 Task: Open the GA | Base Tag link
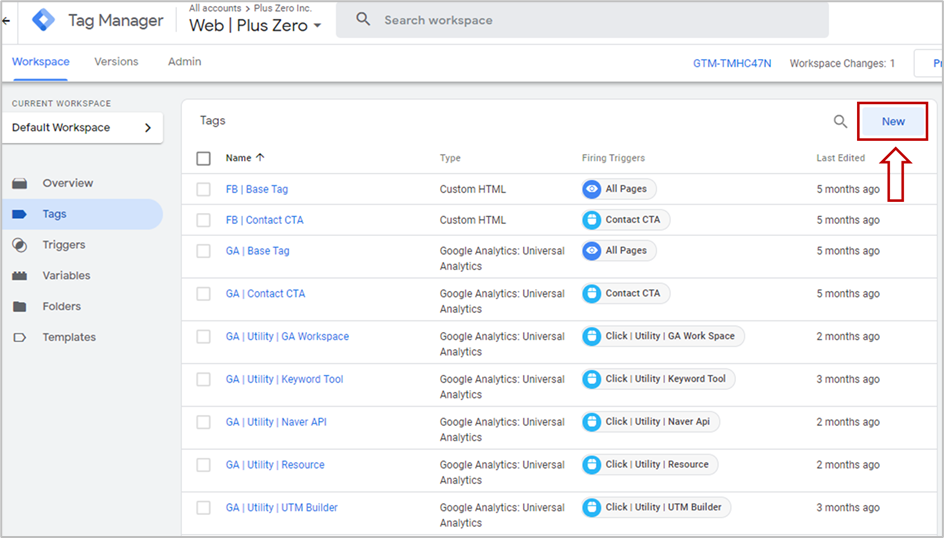point(257,250)
